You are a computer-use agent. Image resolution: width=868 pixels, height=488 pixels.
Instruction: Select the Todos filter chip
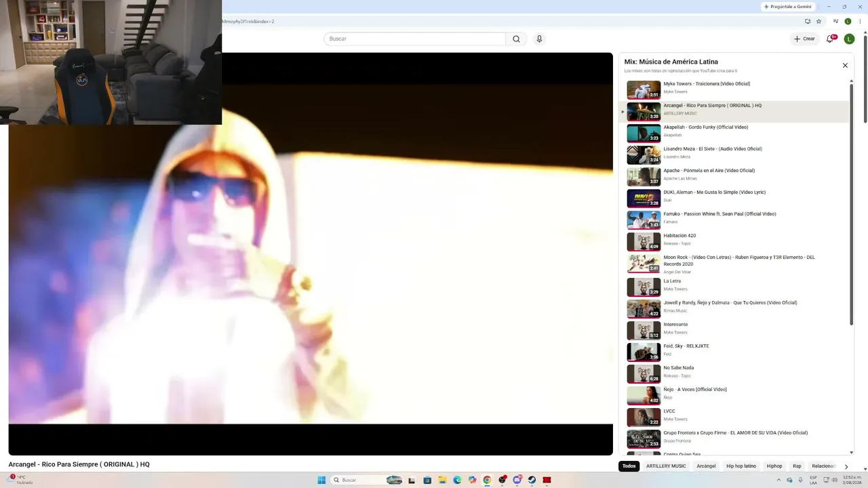point(629,466)
